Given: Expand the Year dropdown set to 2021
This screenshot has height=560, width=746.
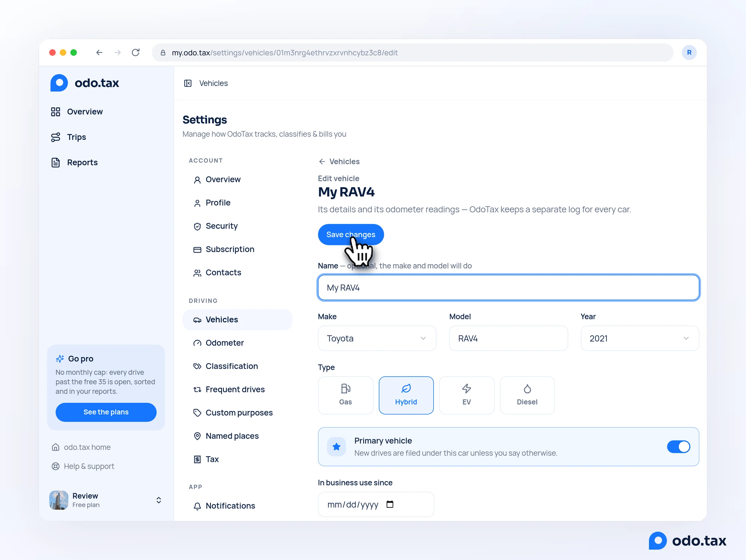Looking at the screenshot, I should pos(640,339).
